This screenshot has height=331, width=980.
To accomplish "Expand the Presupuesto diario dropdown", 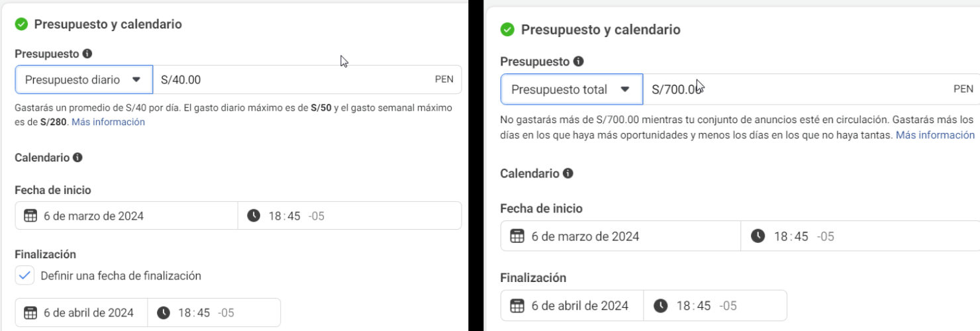I will click(83, 79).
